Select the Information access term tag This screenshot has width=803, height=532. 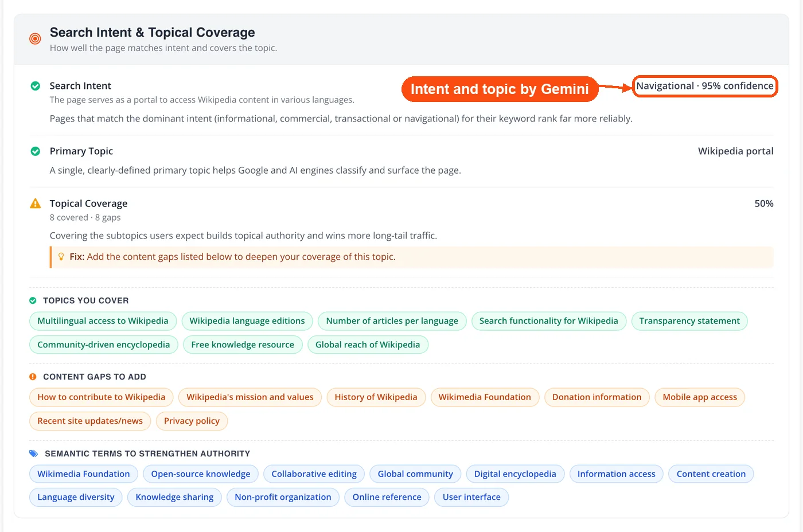[617, 474]
